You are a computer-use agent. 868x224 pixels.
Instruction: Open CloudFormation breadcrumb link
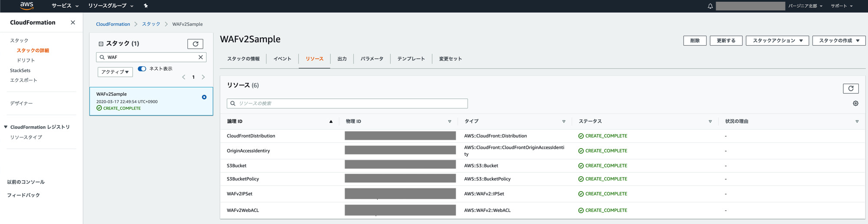tap(113, 24)
